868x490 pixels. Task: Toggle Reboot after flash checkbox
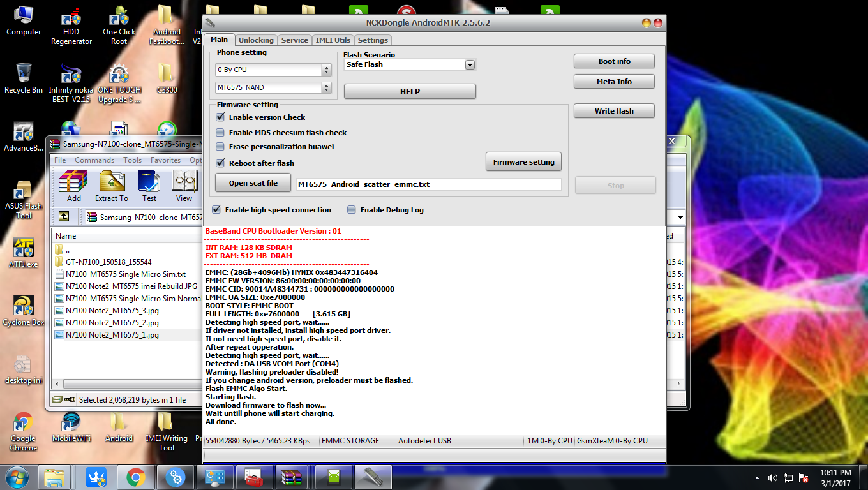(220, 163)
